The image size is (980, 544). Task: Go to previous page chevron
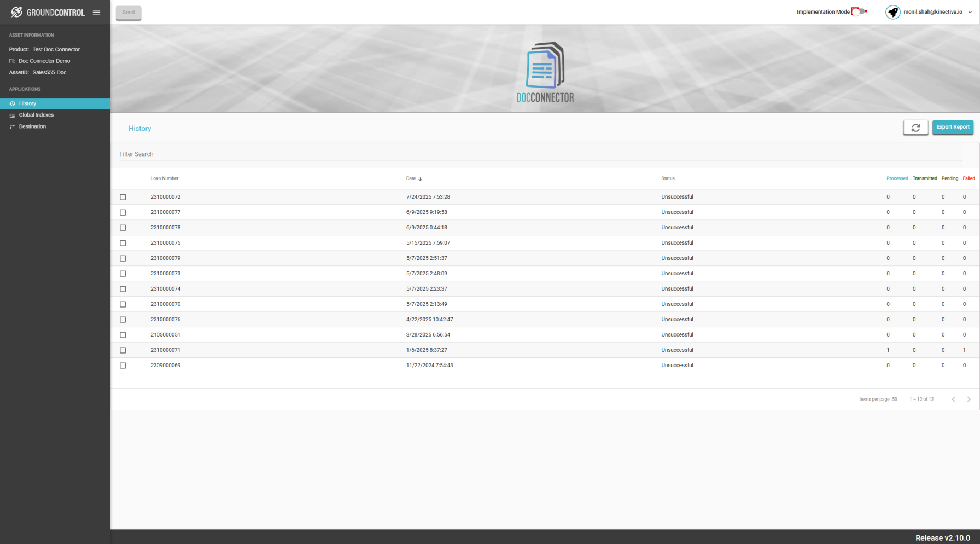tap(953, 400)
